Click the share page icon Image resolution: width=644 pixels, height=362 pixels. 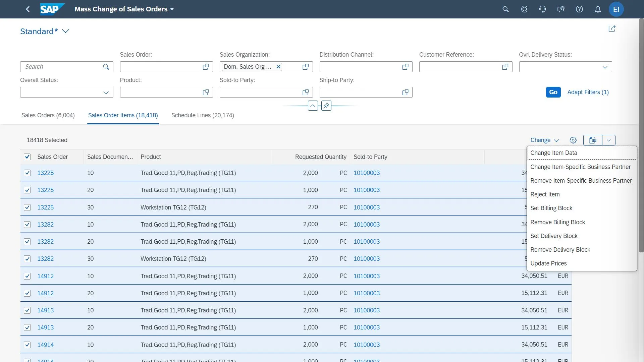612,28
